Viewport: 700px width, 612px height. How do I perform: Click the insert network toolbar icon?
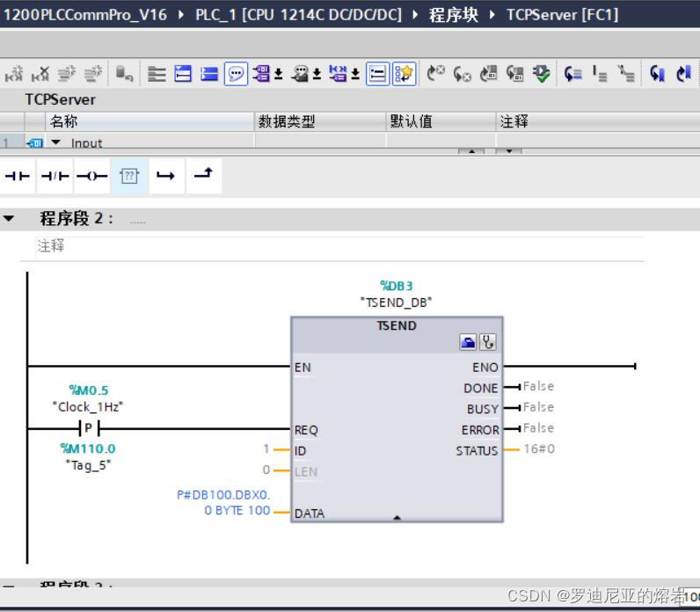(x=14, y=74)
